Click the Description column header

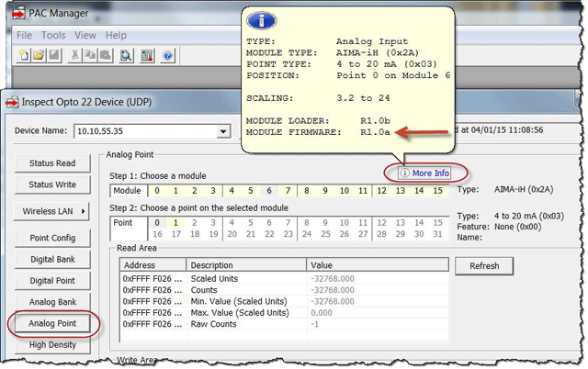tap(246, 265)
